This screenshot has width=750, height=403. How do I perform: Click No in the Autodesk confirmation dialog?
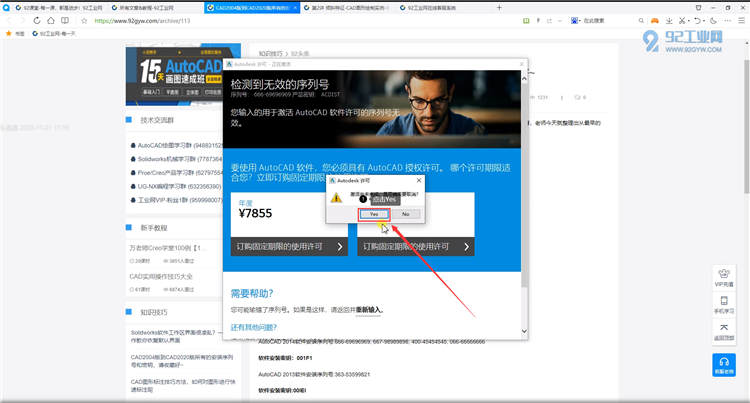[x=406, y=214]
